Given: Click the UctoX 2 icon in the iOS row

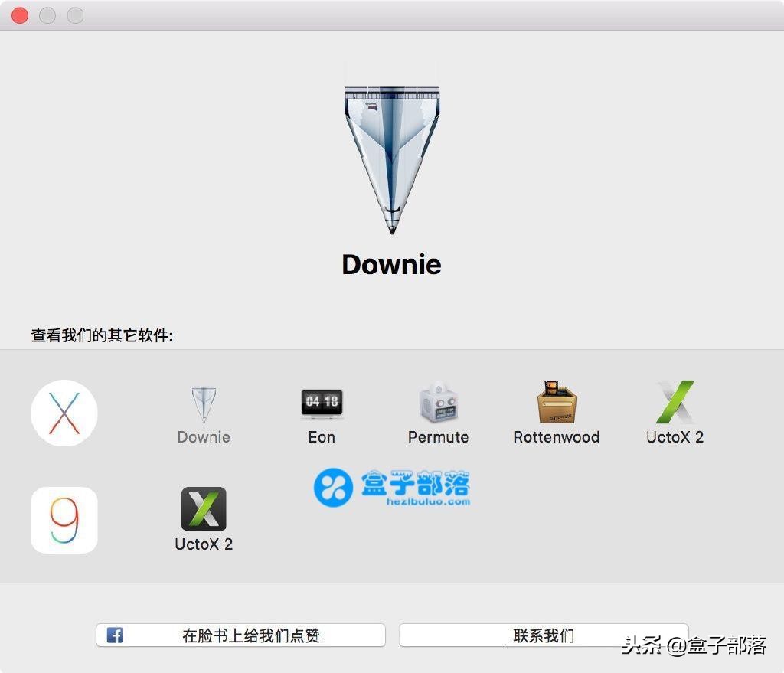Looking at the screenshot, I should pyautogui.click(x=203, y=509).
